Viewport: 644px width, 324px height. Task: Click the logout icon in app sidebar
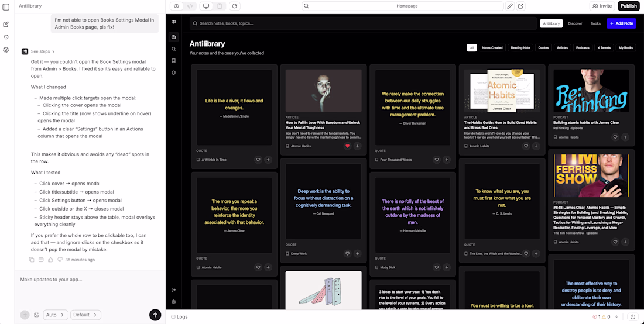coord(174,289)
